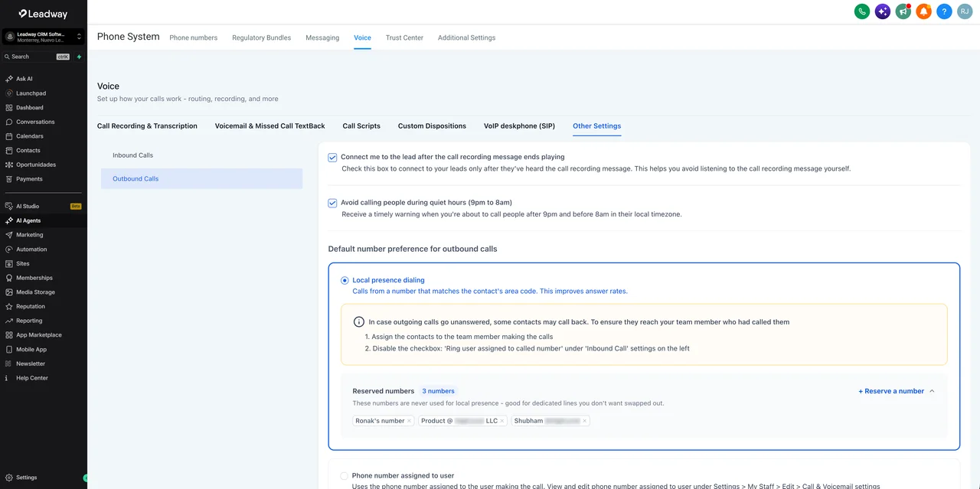The width and height of the screenshot is (980, 489).
Task: Open the blue help question mark icon
Action: point(945,11)
